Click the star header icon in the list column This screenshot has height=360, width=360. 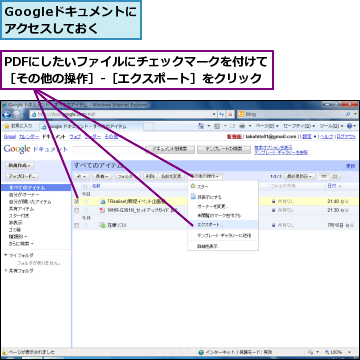86,186
